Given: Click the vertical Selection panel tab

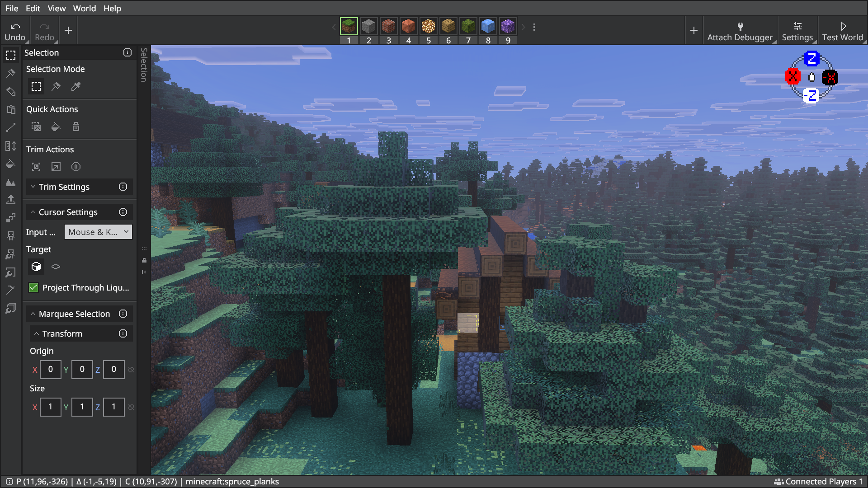Looking at the screenshot, I should tap(144, 65).
